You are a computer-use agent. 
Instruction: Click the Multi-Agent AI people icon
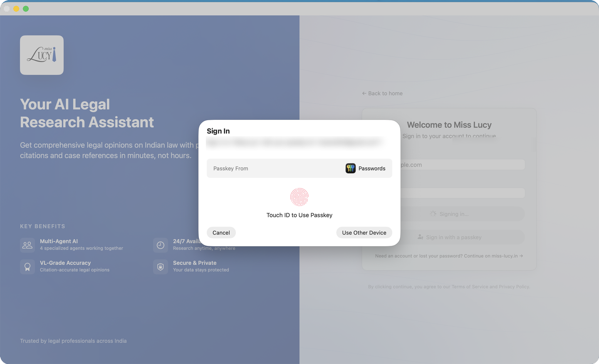click(x=27, y=245)
